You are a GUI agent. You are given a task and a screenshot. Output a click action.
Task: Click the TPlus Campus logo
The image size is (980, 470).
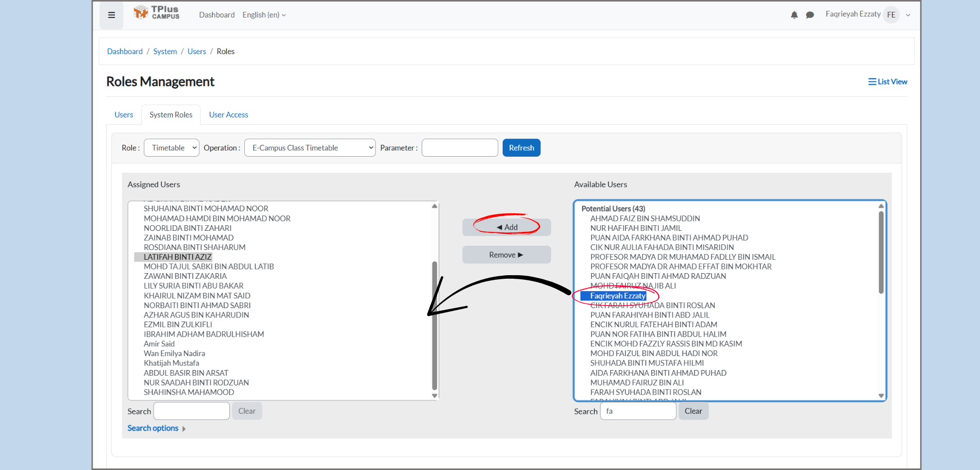pyautogui.click(x=157, y=13)
